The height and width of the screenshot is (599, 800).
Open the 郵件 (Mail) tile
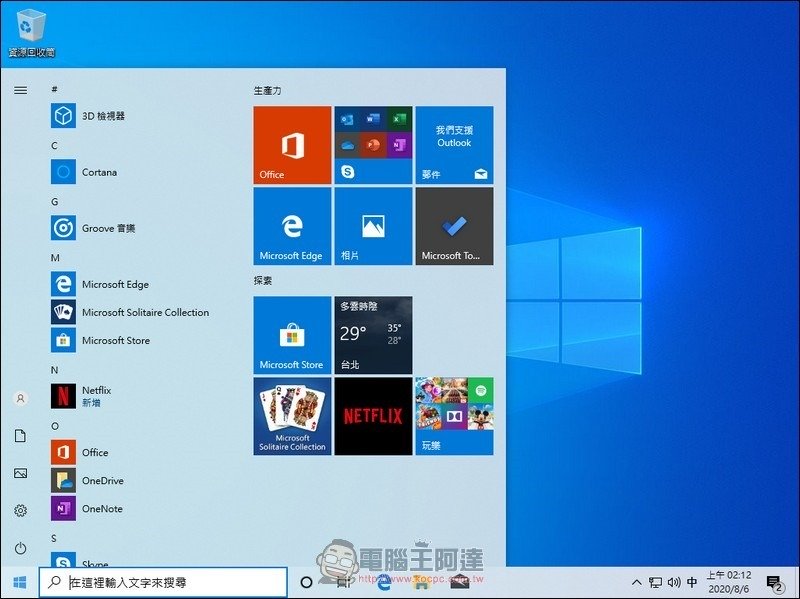click(454, 145)
